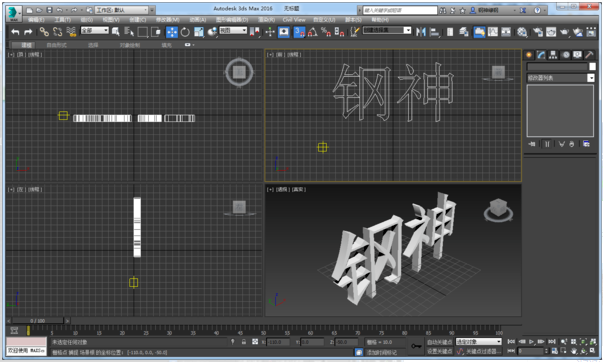Click the main toolbar Undo arrow
Image resolution: width=603 pixels, height=362 pixels.
15,32
